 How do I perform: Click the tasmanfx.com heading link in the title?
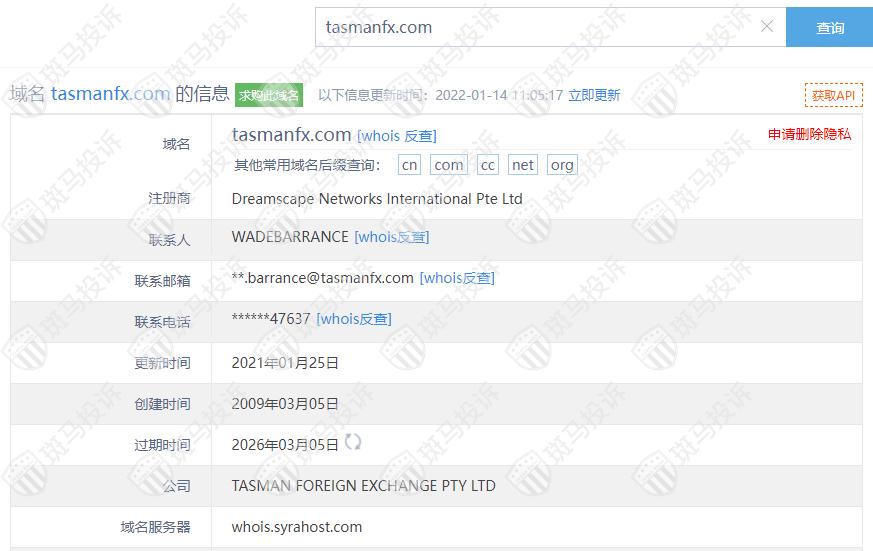tap(110, 94)
